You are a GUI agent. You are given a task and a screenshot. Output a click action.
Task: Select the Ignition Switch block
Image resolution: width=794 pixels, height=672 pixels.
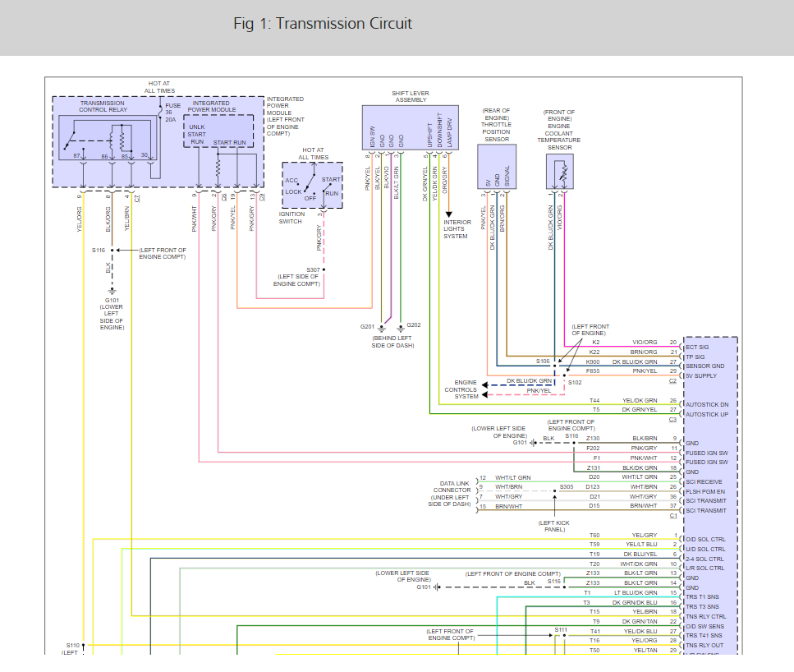click(x=313, y=186)
